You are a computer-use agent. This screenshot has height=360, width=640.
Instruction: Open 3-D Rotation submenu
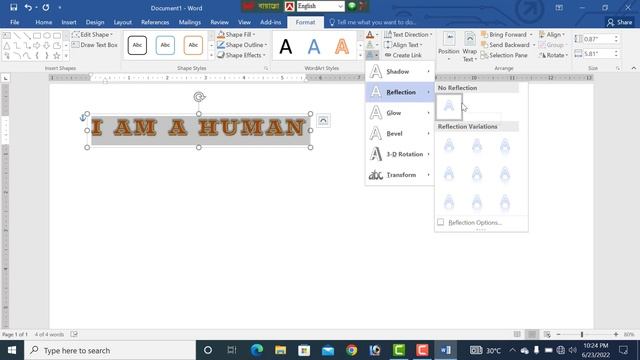(400, 154)
